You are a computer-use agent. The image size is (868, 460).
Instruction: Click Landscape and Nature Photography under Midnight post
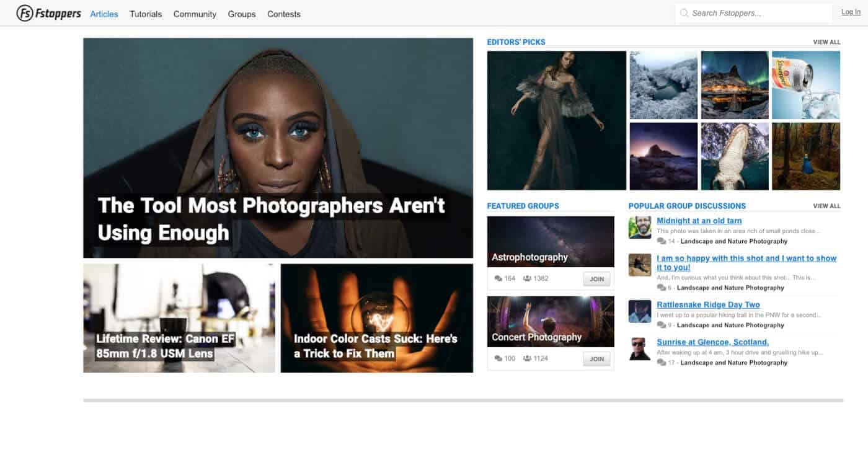tap(734, 241)
